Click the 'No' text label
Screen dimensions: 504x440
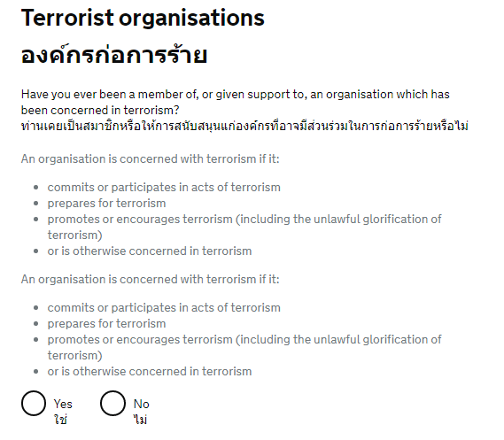point(142,404)
